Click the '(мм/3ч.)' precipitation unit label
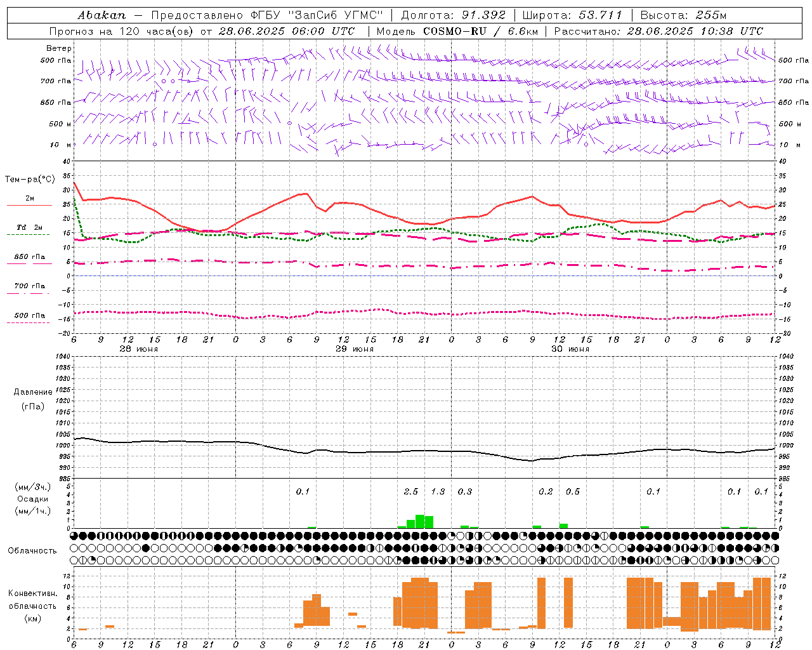The width and height of the screenshot is (812, 650). [x=33, y=487]
